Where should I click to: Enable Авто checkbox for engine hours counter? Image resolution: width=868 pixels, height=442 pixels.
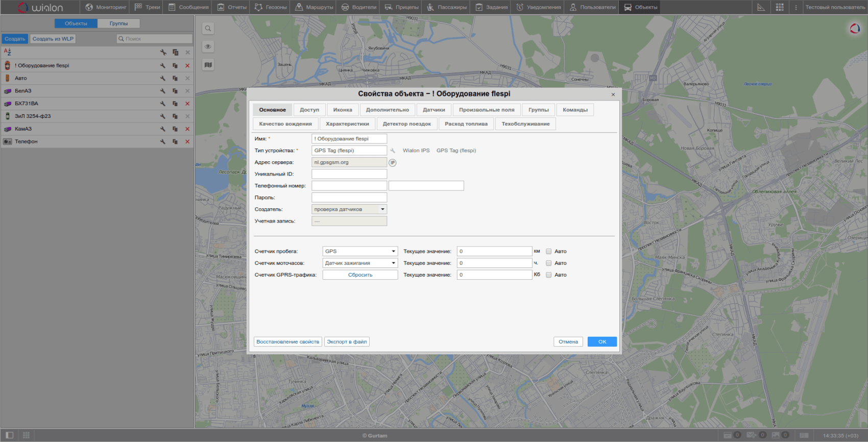549,263
